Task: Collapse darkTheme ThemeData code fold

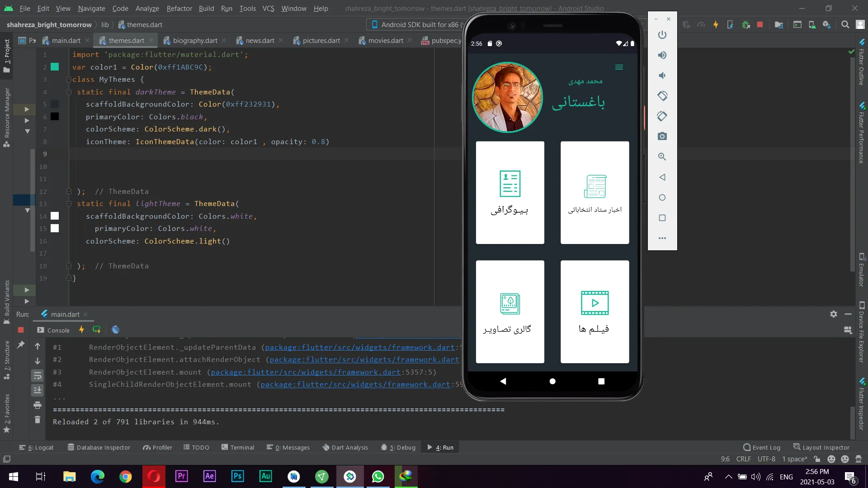Action: pos(69,92)
